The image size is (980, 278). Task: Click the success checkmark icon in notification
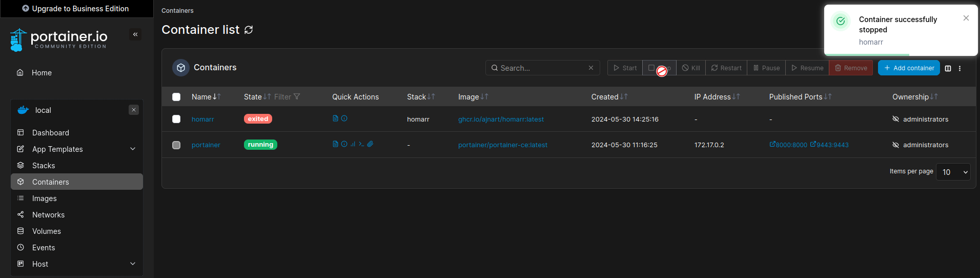(x=841, y=21)
